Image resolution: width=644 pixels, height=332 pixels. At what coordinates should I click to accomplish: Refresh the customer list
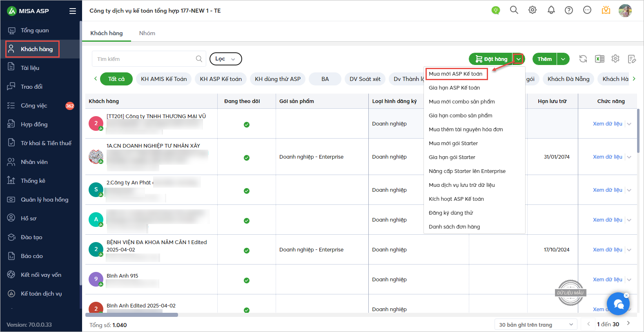click(583, 59)
